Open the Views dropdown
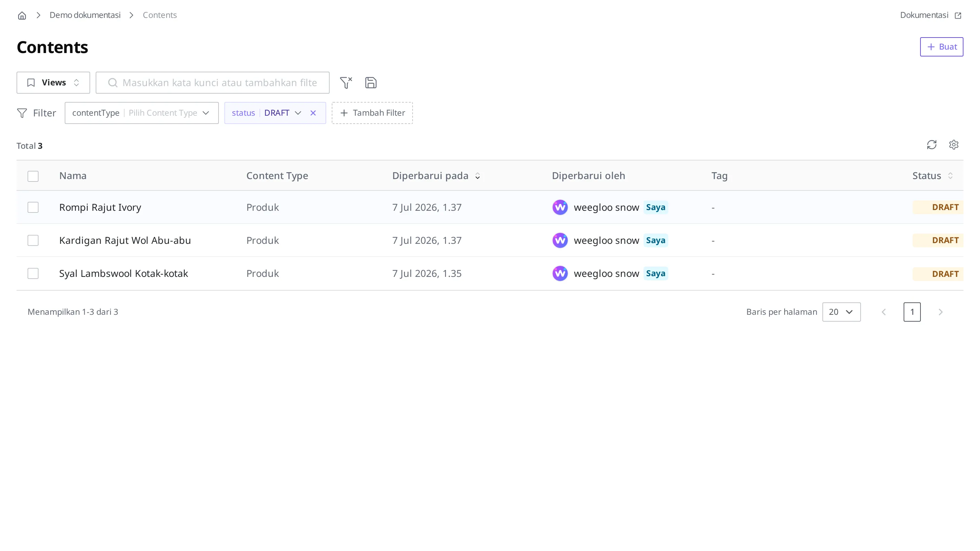The height and width of the screenshot is (551, 980). pos(53,83)
